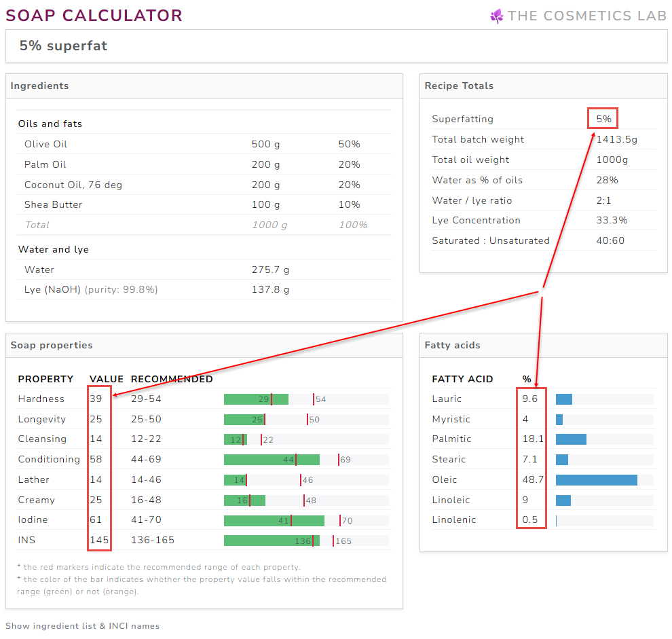The image size is (672, 639).
Task: Click the Soap Calculator page title
Action: click(94, 16)
